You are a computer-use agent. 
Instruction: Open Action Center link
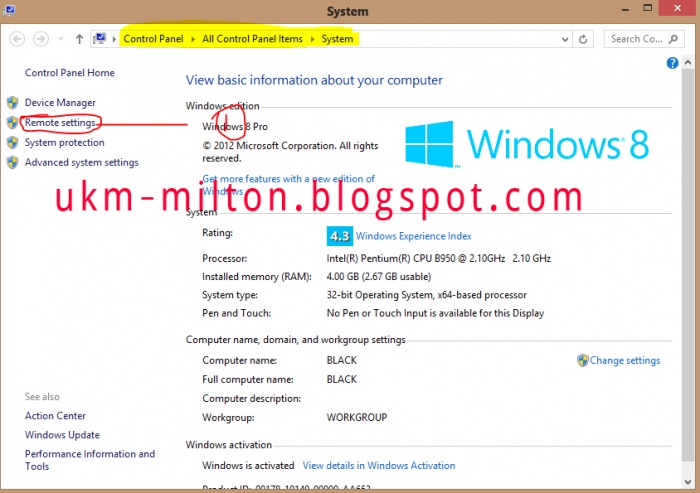(55, 416)
